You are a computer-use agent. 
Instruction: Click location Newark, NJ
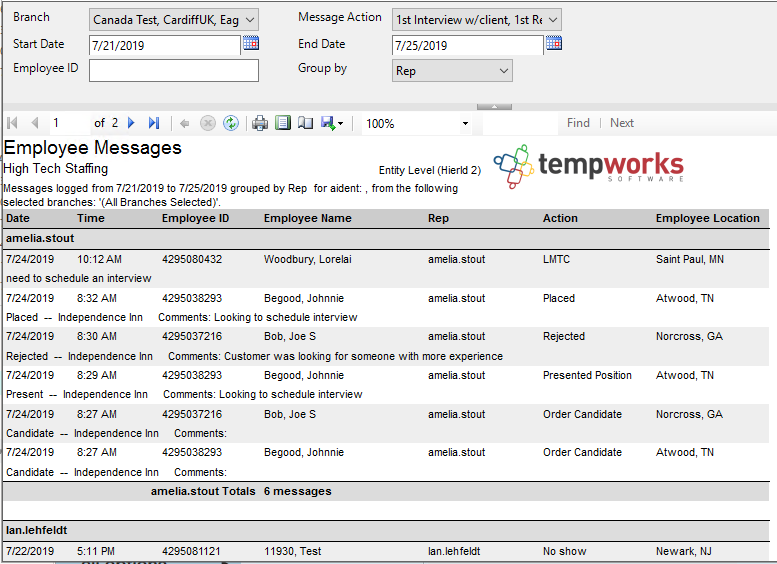tap(684, 551)
